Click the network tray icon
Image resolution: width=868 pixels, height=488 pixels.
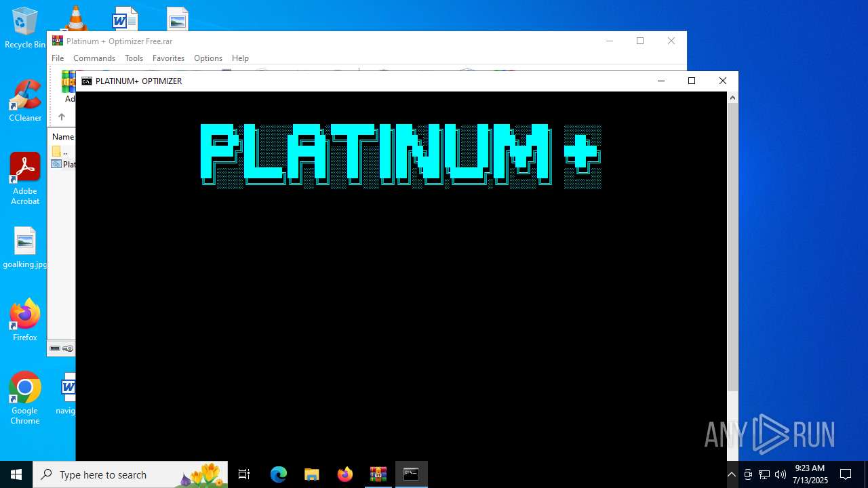(764, 474)
